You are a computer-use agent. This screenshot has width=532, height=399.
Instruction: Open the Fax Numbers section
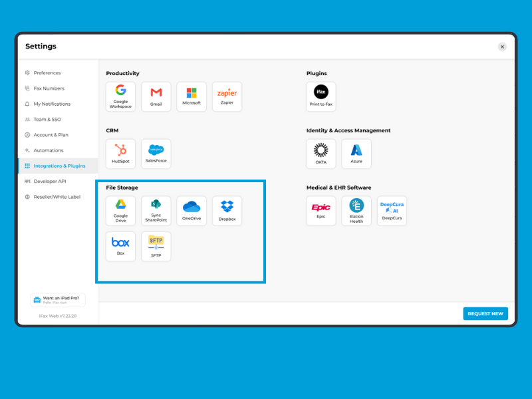[58, 88]
